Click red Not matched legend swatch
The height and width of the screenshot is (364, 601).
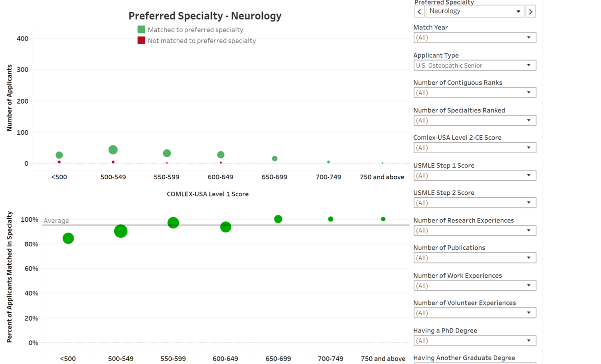tap(141, 41)
